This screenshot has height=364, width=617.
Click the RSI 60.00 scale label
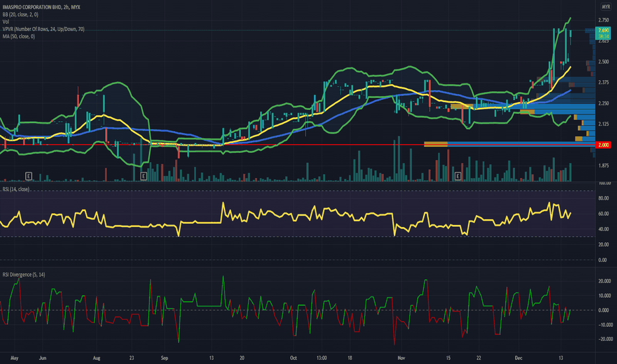click(x=604, y=214)
